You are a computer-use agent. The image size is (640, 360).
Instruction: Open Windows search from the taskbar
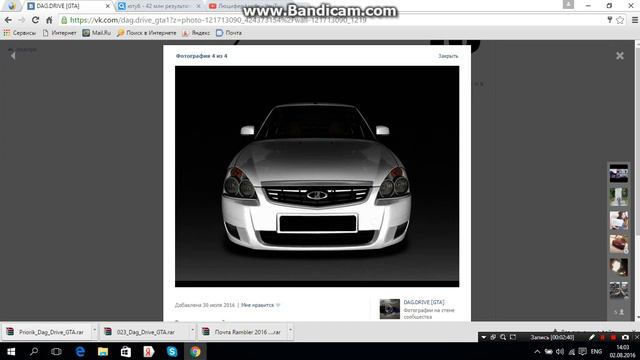coord(34,351)
